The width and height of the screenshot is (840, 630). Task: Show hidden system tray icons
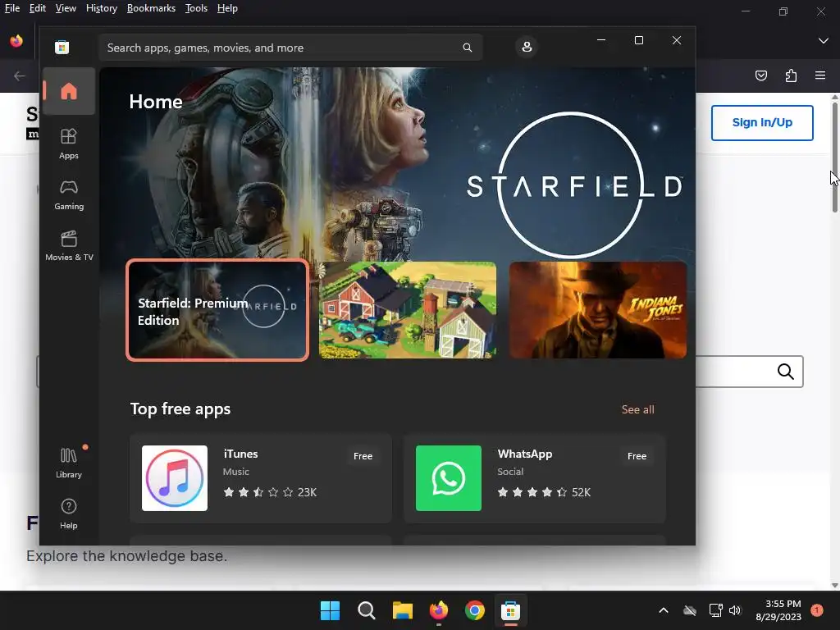click(663, 610)
